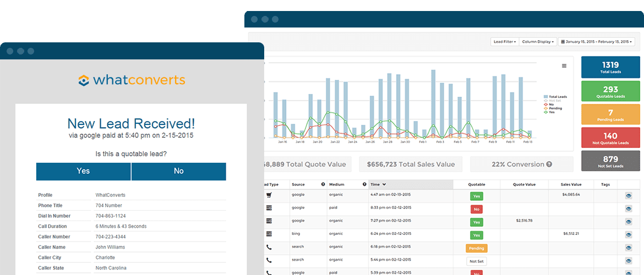The width and height of the screenshot is (644, 275).
Task: View lead details for 4:47 am row
Action: [629, 196]
